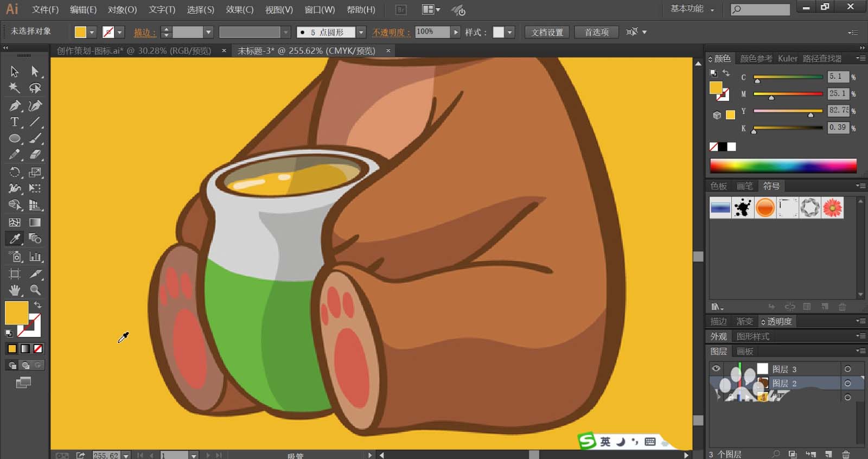The width and height of the screenshot is (868, 459).
Task: Select the Ellipse tool
Action: (x=15, y=138)
